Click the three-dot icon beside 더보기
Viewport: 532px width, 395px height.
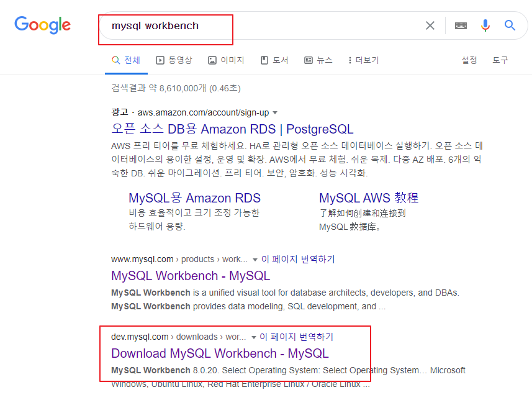(349, 60)
